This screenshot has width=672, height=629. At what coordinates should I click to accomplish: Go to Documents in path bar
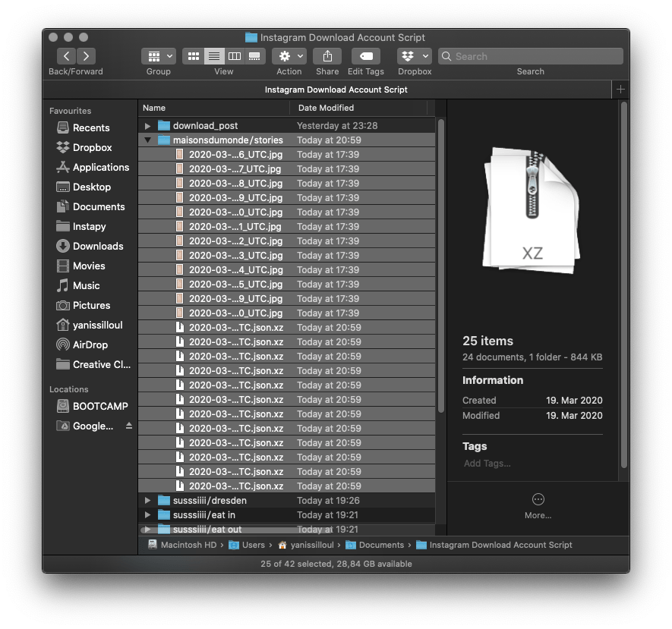(x=375, y=545)
